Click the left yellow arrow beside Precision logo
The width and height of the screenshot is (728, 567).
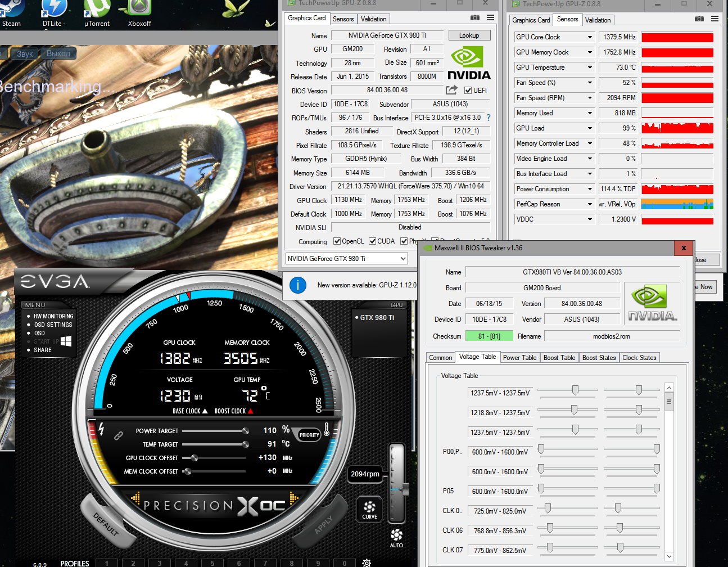pos(135,498)
